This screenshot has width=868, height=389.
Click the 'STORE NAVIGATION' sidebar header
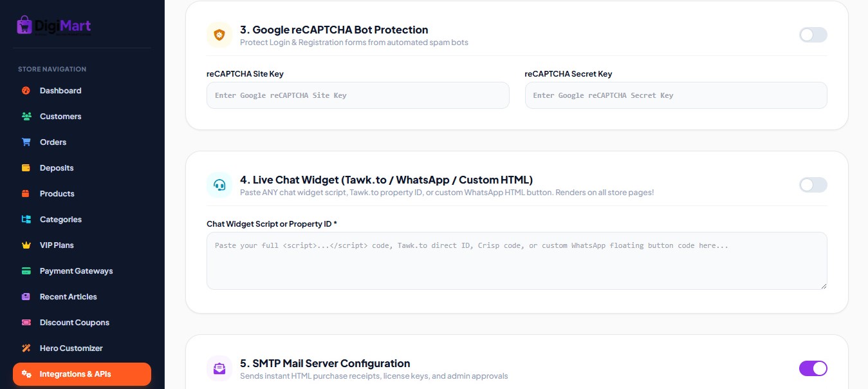52,69
